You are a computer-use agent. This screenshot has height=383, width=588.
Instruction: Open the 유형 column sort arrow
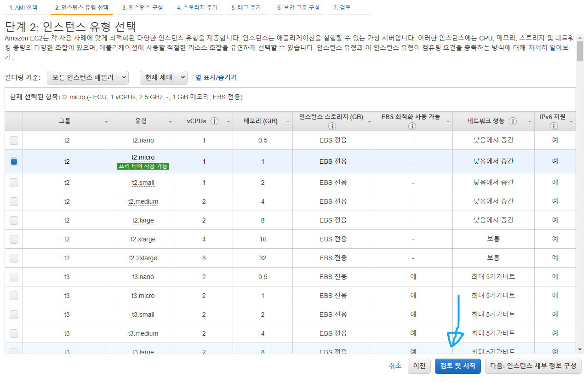coord(171,122)
